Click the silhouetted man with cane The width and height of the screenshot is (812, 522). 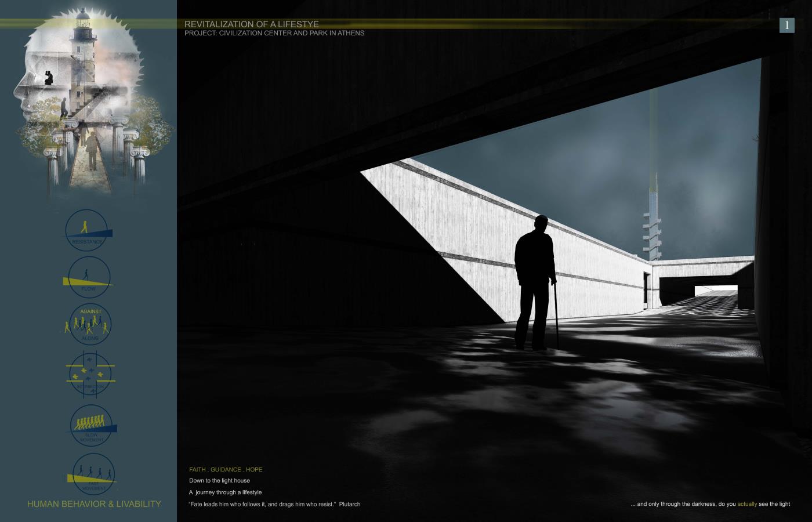pyautogui.click(x=535, y=284)
